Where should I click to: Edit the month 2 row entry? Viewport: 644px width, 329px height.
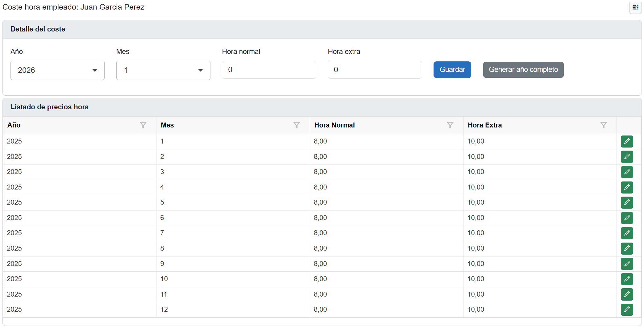pos(626,157)
